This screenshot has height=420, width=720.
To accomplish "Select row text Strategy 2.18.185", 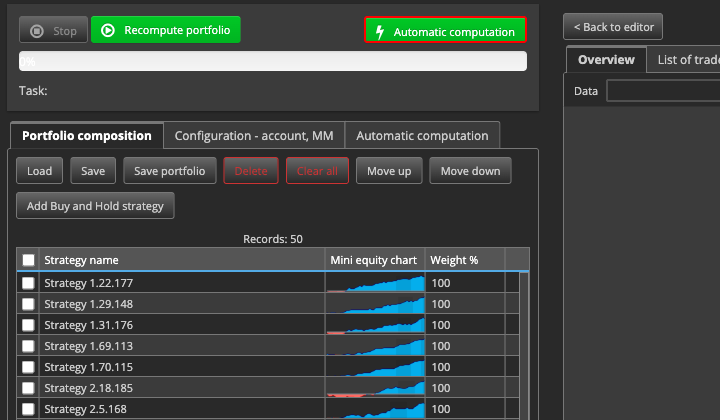I will [x=89, y=388].
